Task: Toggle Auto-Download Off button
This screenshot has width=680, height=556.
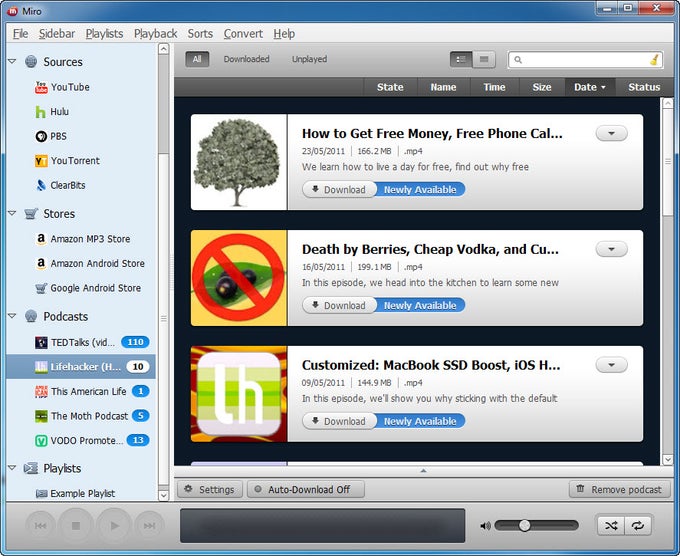Action: pos(306,490)
